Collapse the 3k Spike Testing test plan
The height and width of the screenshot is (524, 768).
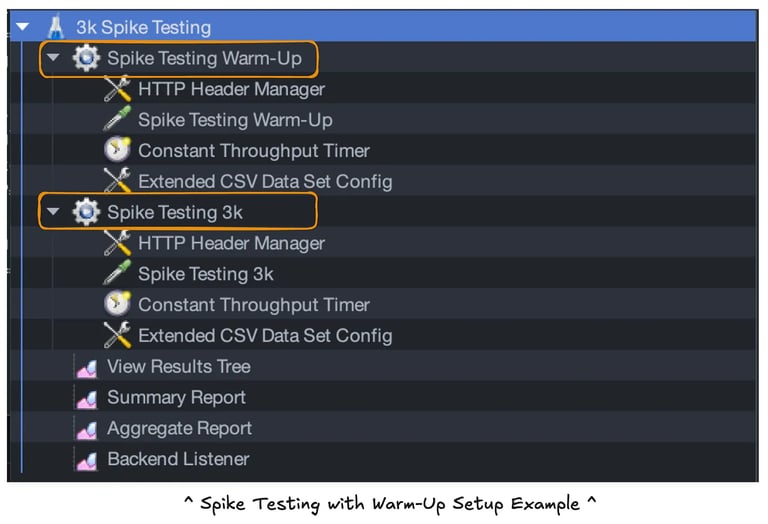[x=22, y=27]
